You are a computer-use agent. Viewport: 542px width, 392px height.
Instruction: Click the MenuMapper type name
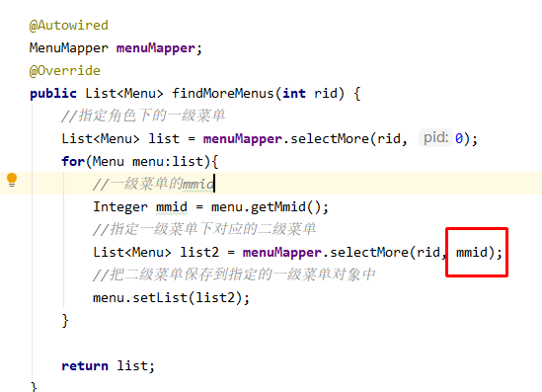click(69, 48)
